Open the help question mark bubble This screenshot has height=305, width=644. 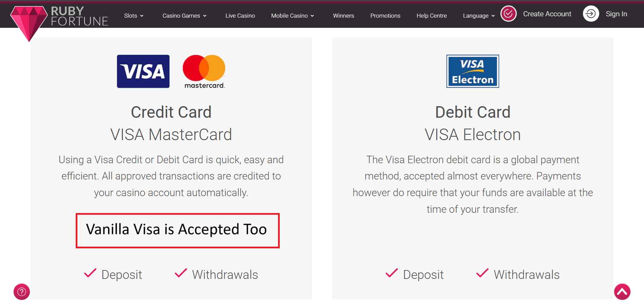[x=22, y=292]
